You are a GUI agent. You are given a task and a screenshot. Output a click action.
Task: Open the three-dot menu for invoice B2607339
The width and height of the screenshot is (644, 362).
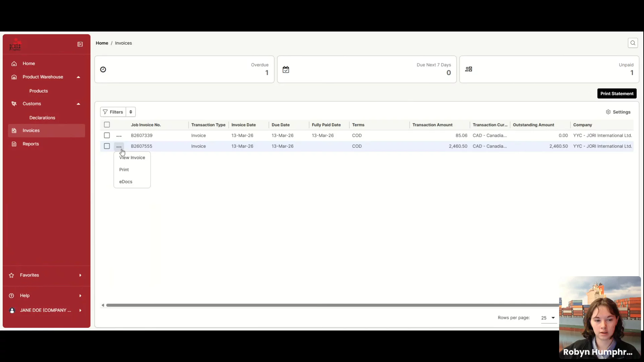click(x=119, y=136)
